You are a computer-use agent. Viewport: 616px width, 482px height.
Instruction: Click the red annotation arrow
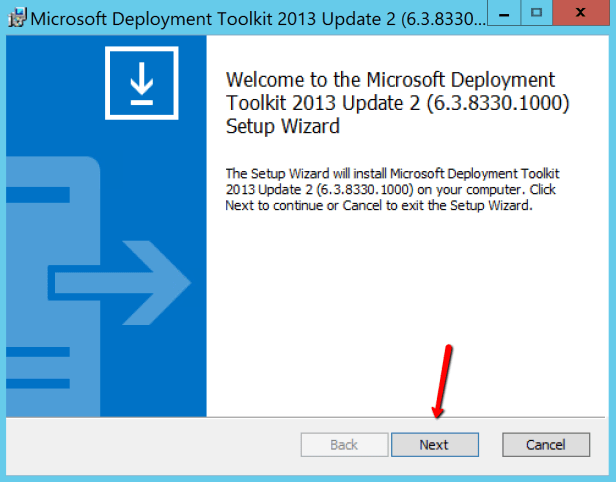442,381
